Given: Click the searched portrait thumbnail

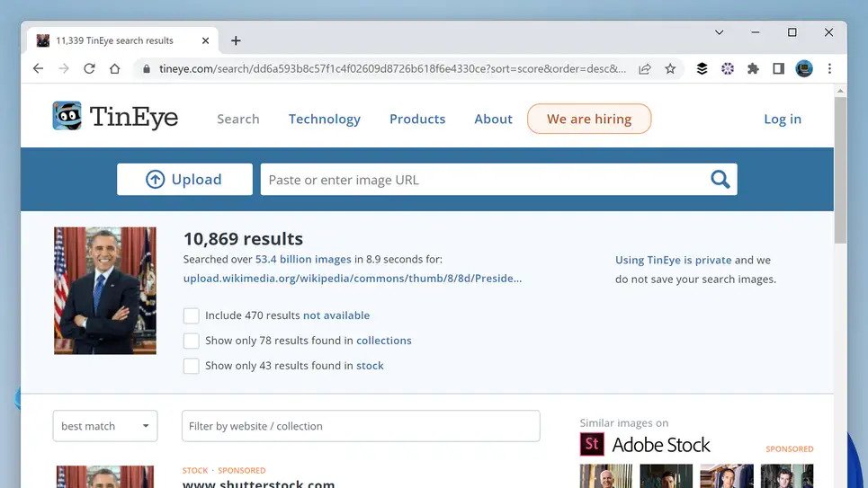Looking at the screenshot, I should [x=105, y=290].
